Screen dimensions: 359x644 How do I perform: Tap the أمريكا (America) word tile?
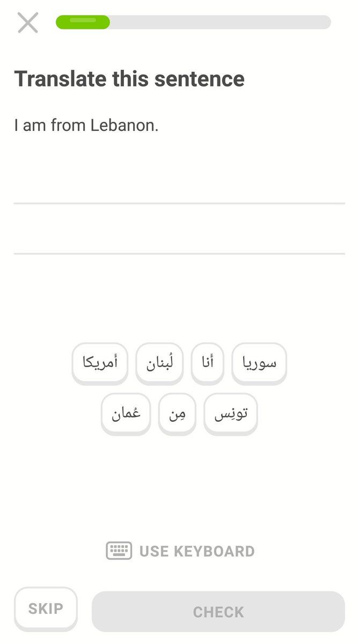pos(100,362)
